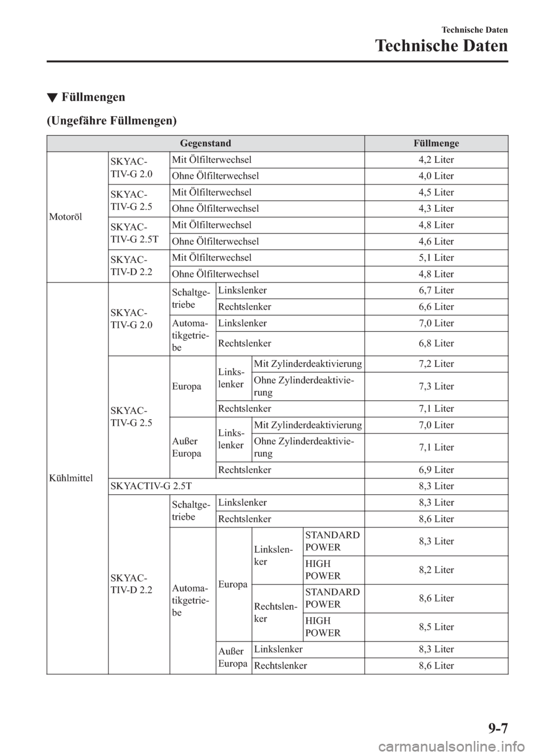This screenshot has height=756, width=534.
Task: Click the '4,5 Liter' value
Action: 436,192
